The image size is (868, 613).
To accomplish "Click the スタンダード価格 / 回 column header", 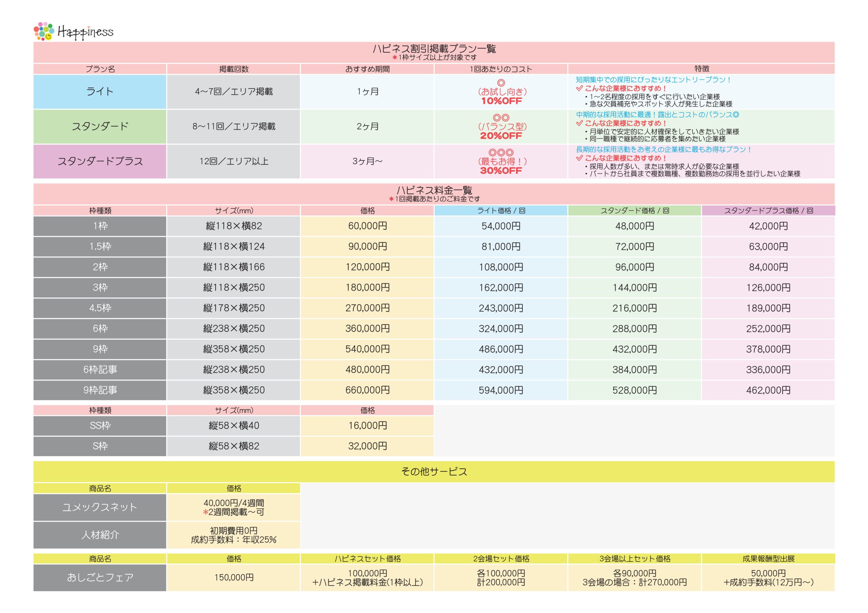I will (635, 210).
